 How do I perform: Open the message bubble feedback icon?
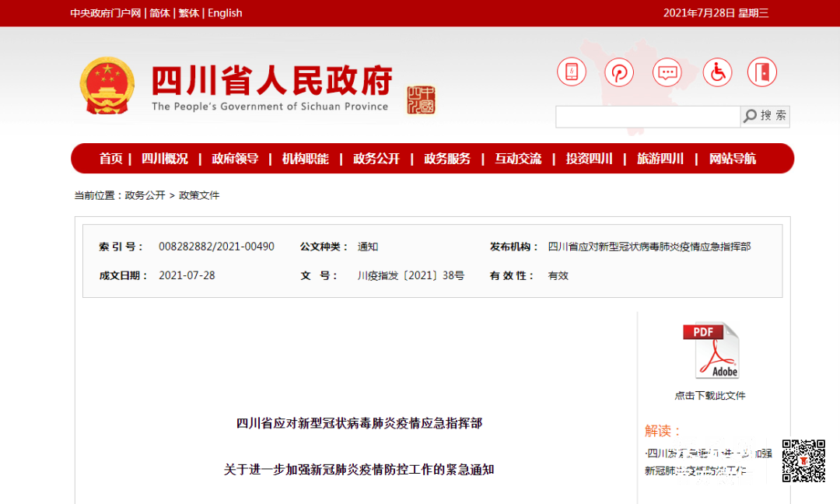click(667, 72)
